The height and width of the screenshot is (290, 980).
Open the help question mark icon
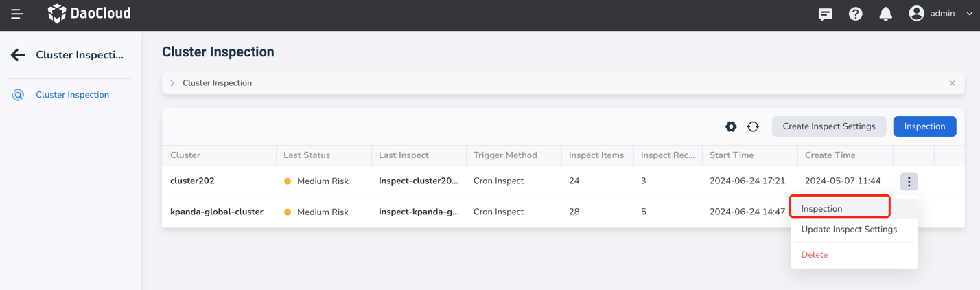pyautogui.click(x=855, y=14)
